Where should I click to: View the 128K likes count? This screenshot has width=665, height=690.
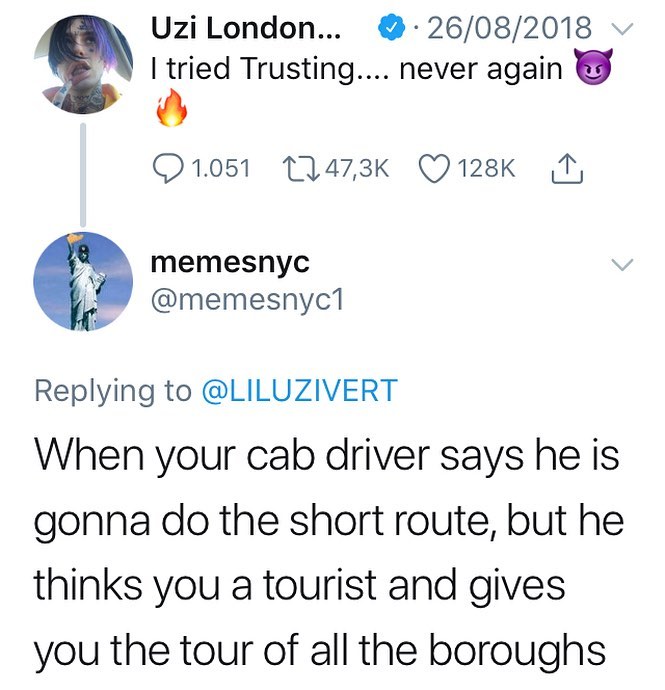click(487, 169)
